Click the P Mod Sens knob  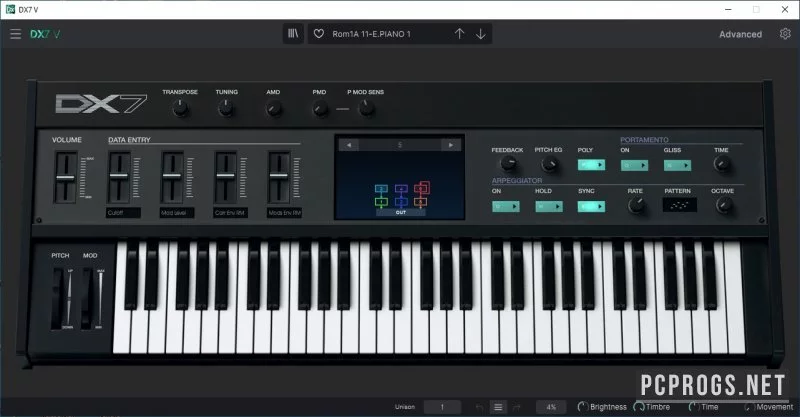pos(366,108)
